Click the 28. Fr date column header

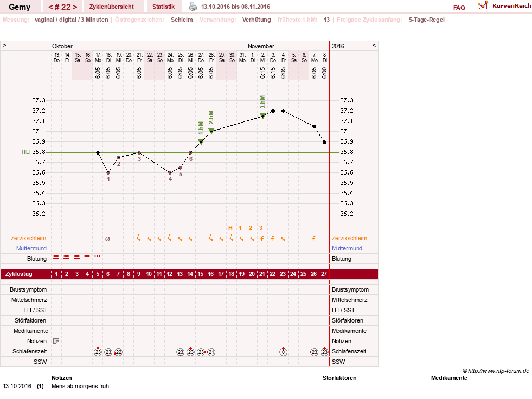[211, 57]
